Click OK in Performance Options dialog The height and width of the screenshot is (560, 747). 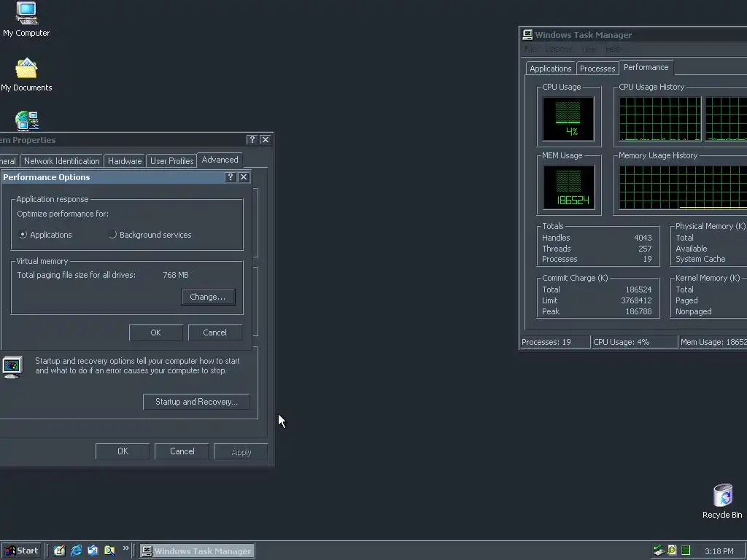(x=156, y=332)
